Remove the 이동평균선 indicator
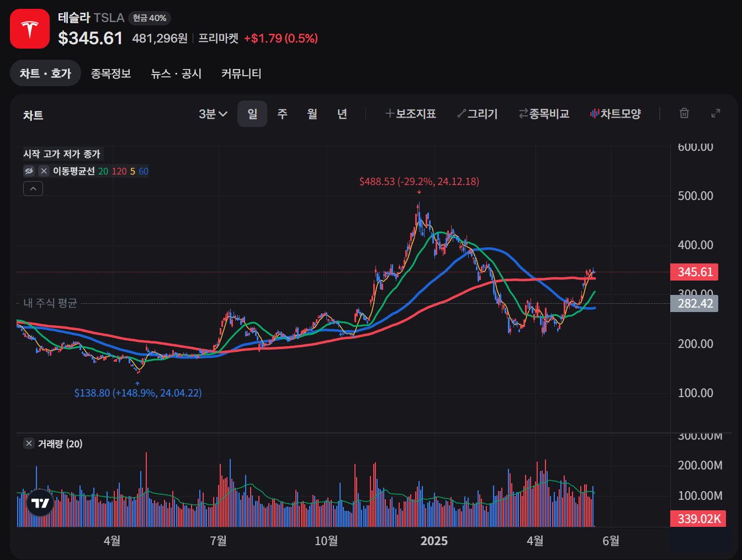Screen dimensions: 742x560 [44, 171]
